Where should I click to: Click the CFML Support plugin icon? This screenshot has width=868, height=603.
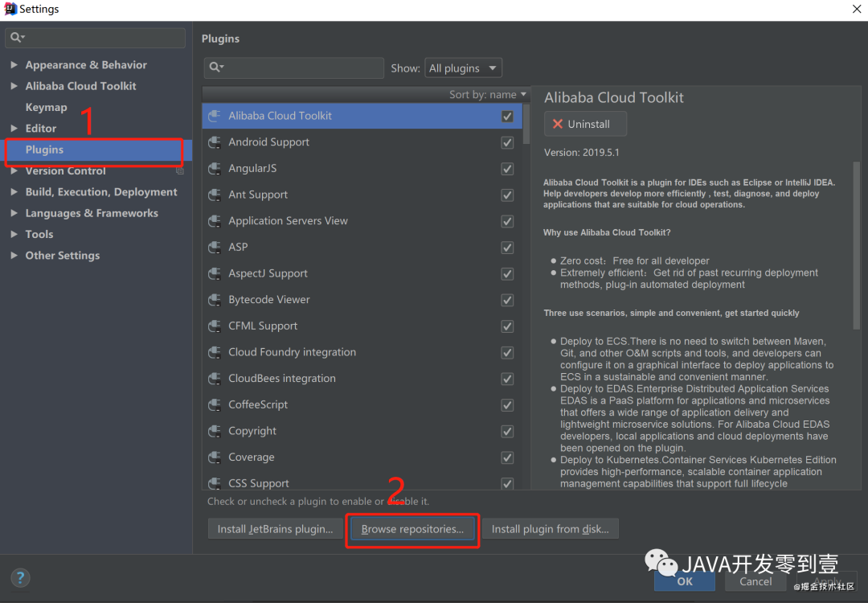tap(215, 326)
